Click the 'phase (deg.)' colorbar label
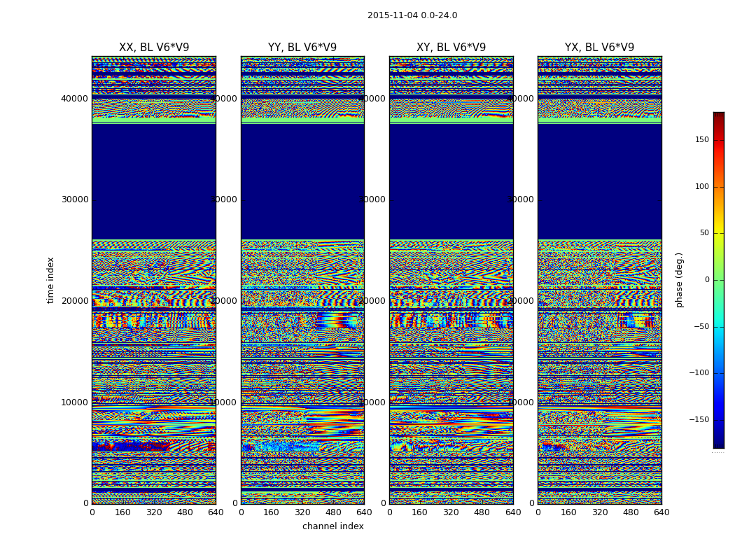 (x=679, y=280)
